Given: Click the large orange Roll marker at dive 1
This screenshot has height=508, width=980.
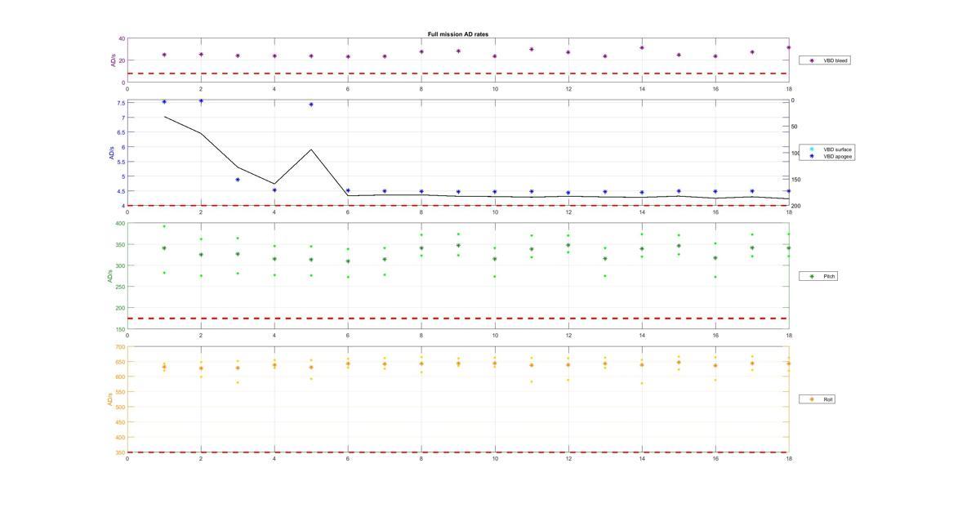Looking at the screenshot, I should 164,367.
